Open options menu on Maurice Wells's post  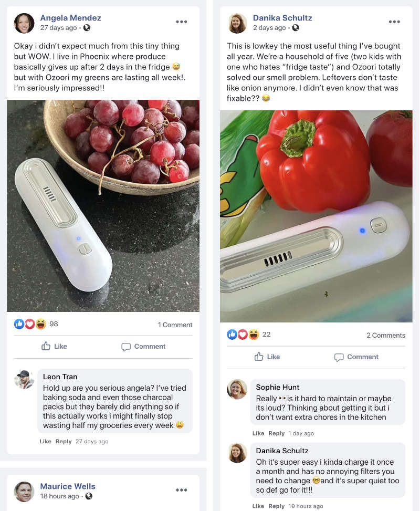[x=182, y=490]
